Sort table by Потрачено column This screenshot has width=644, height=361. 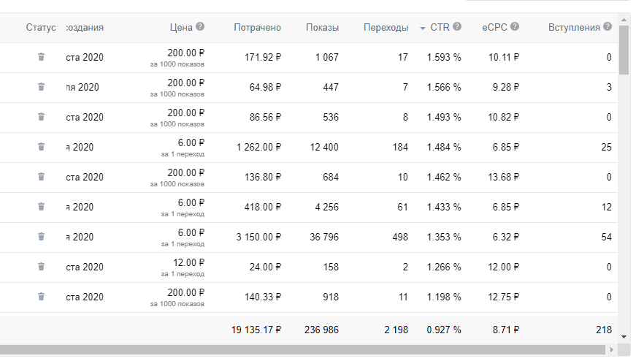click(x=257, y=28)
